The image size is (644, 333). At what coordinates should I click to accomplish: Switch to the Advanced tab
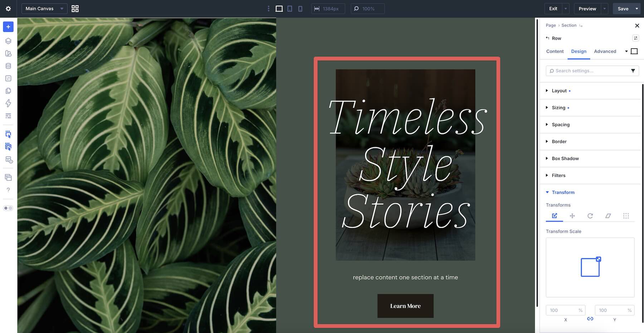coord(605,51)
